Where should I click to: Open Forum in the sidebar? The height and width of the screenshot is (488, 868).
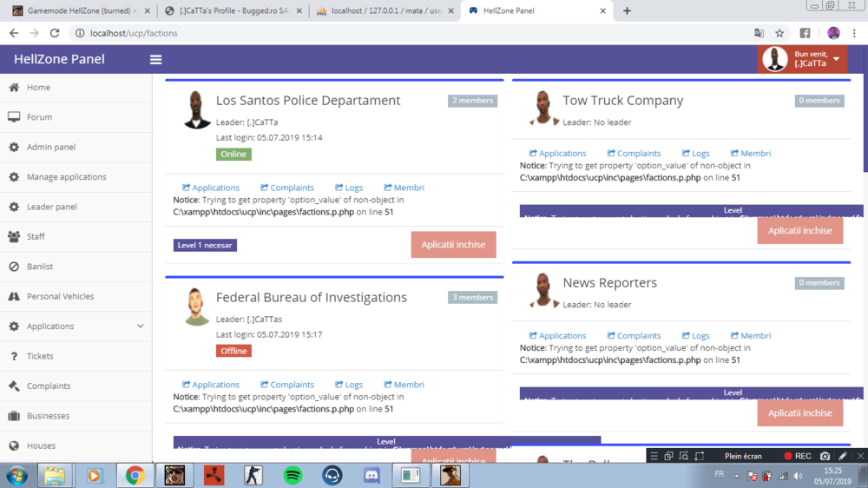(x=76, y=117)
